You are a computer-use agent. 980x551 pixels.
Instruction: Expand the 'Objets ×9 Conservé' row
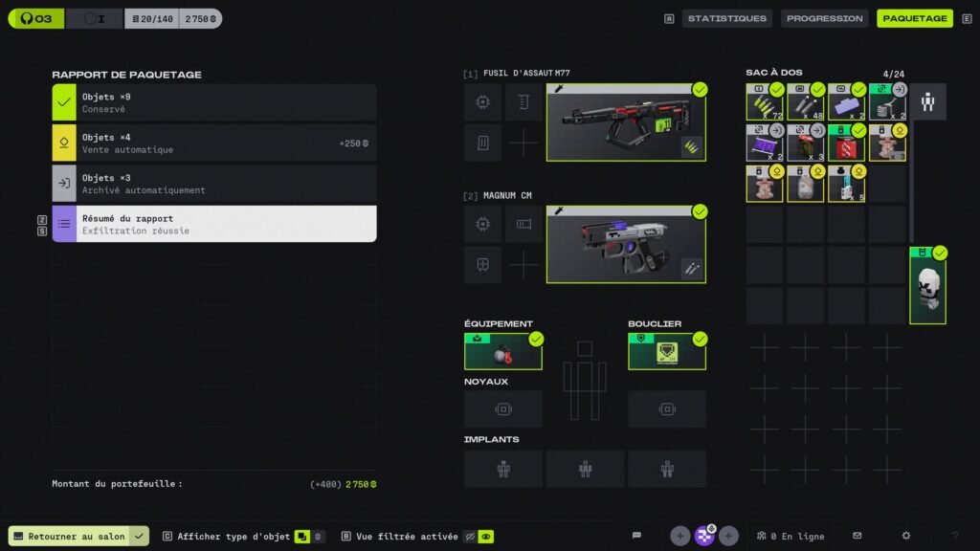[x=213, y=102]
